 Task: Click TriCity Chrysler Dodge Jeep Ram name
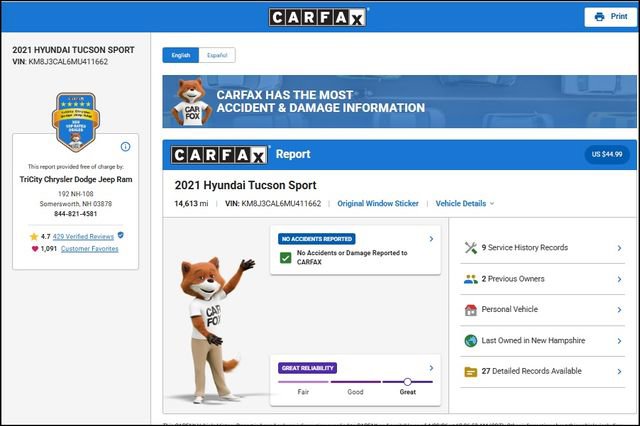(76, 180)
